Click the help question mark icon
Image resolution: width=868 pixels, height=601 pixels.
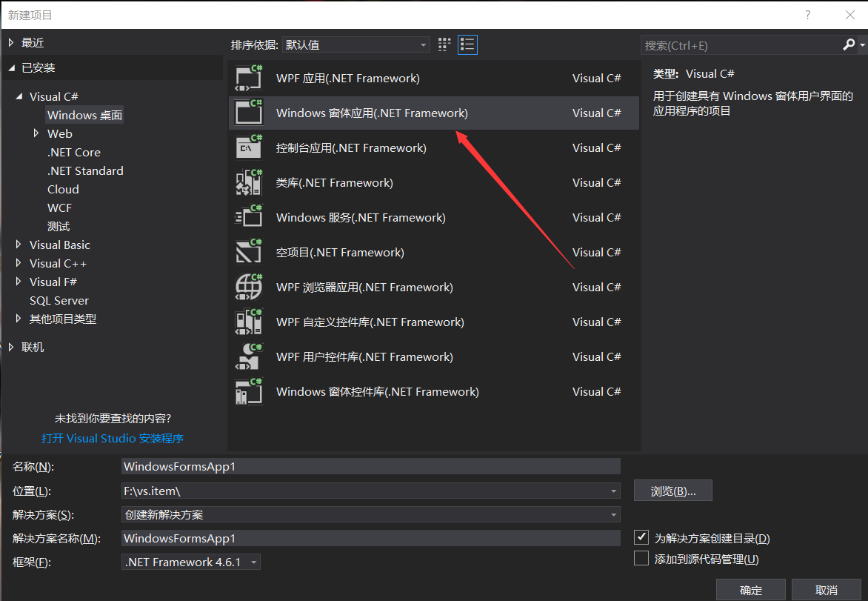808,15
